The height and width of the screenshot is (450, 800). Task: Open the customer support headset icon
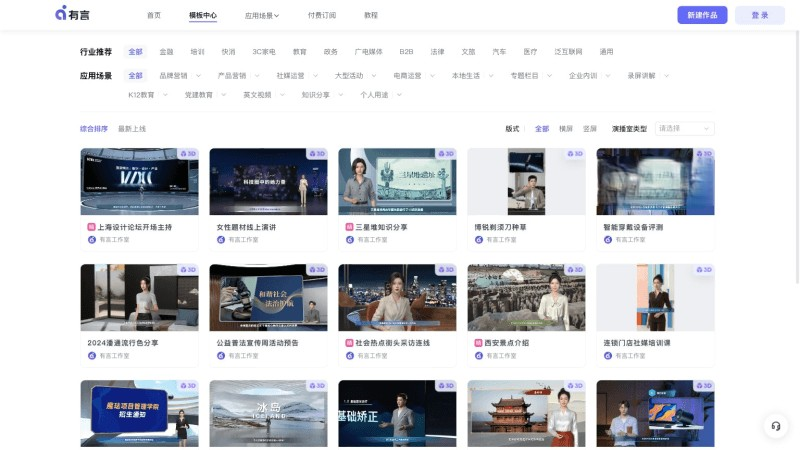pos(775,426)
